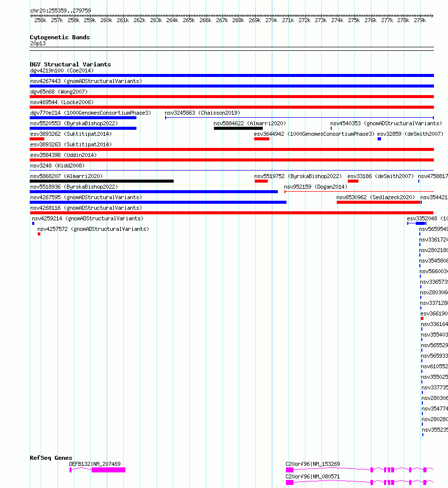
Task: Click the small blue block under esv32859
Action: coord(379,139)
